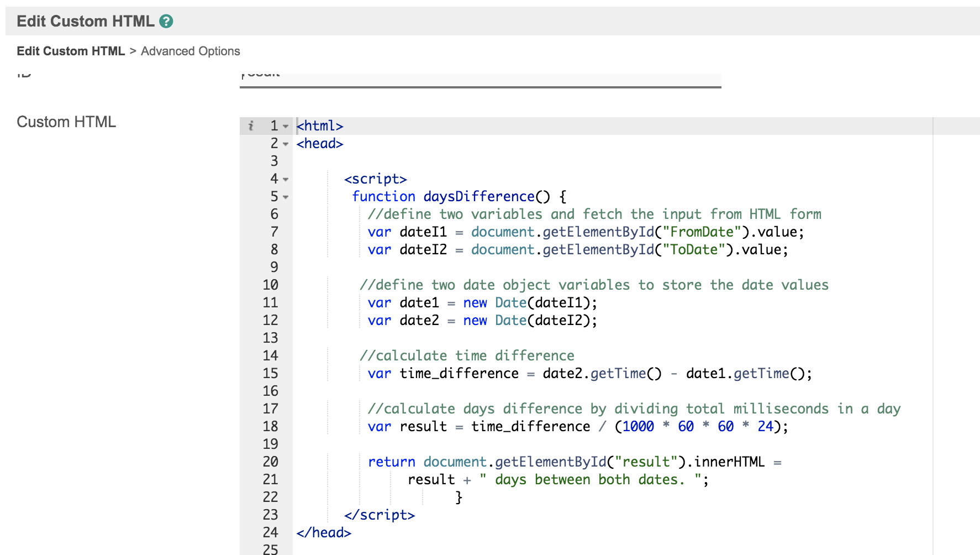This screenshot has width=980, height=555.
Task: Place cursor on the "FromDate" string
Action: pyautogui.click(x=702, y=232)
